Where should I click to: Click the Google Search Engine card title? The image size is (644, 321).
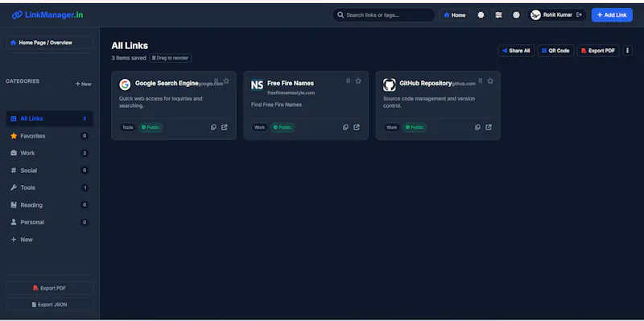pyautogui.click(x=167, y=84)
